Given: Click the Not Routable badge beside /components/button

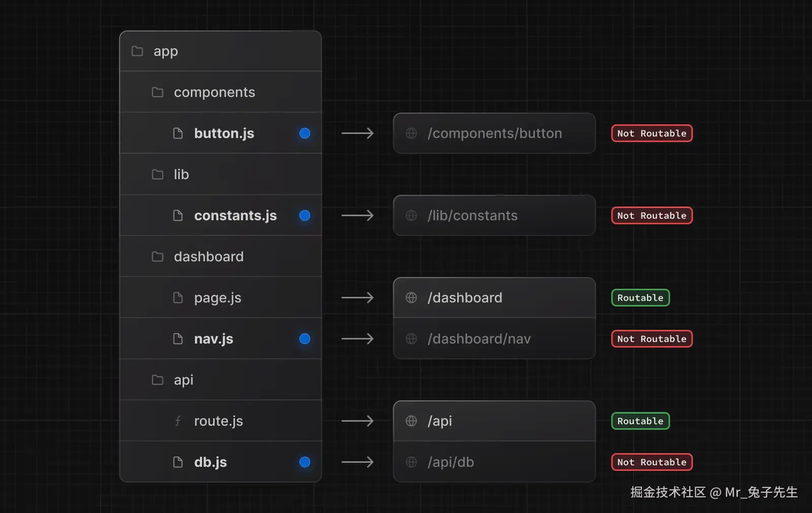Looking at the screenshot, I should click(652, 133).
